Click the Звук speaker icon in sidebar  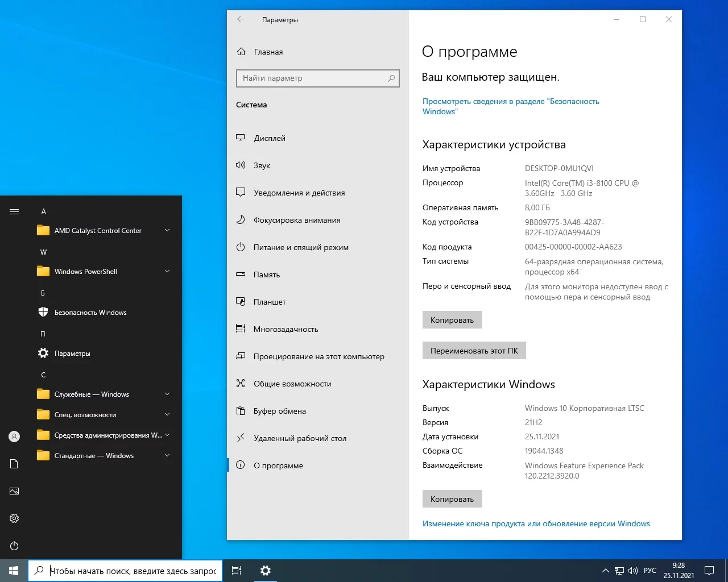pos(241,165)
